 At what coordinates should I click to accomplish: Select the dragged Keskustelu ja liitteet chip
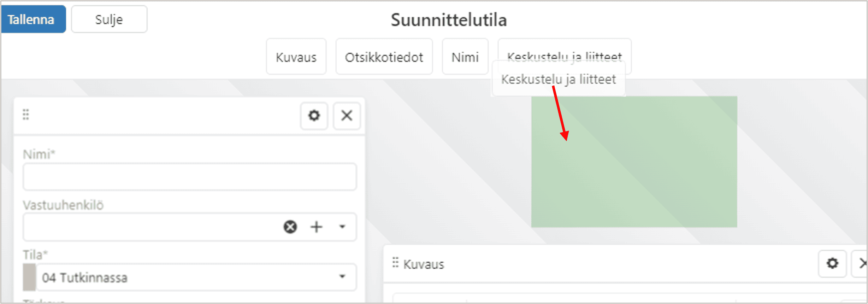(x=559, y=79)
